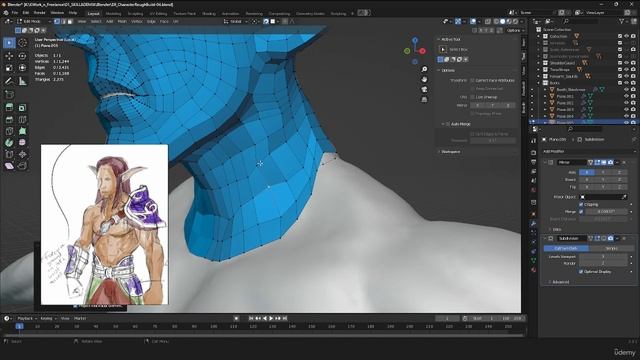Select the 3D Cursor tool

(x=22, y=43)
